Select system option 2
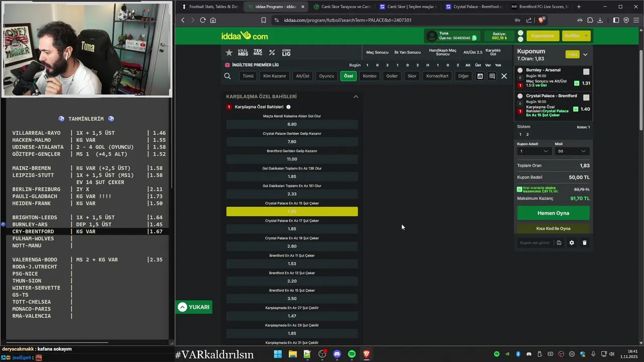 click(527, 135)
